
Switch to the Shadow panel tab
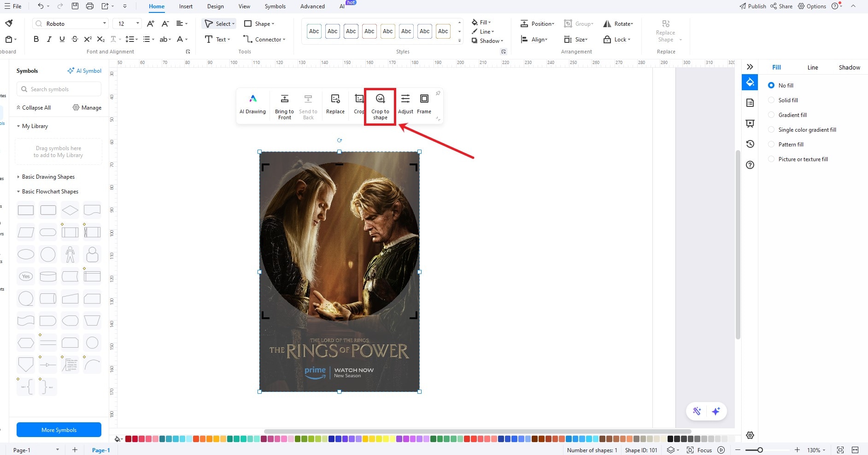pos(849,67)
